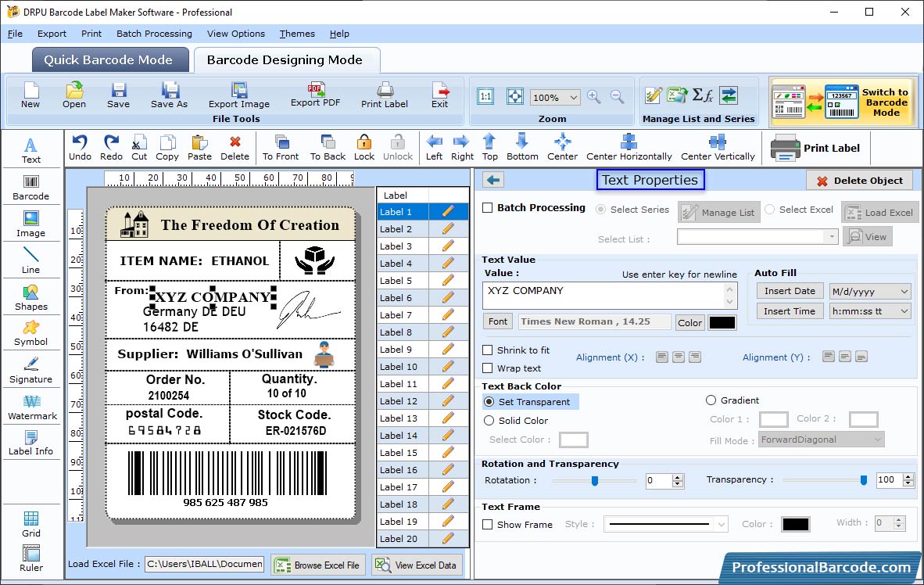924x585 pixels.
Task: Click Browse Excel File button
Action: coord(318,565)
